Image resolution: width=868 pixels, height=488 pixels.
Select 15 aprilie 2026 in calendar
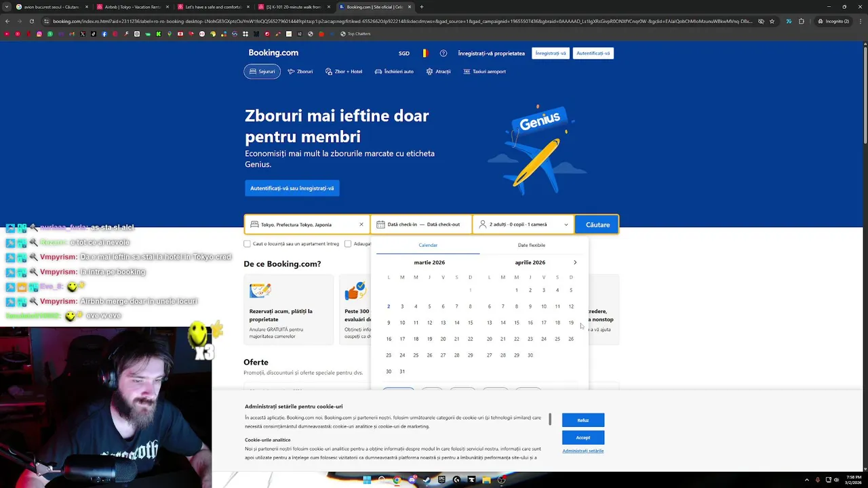point(516,323)
